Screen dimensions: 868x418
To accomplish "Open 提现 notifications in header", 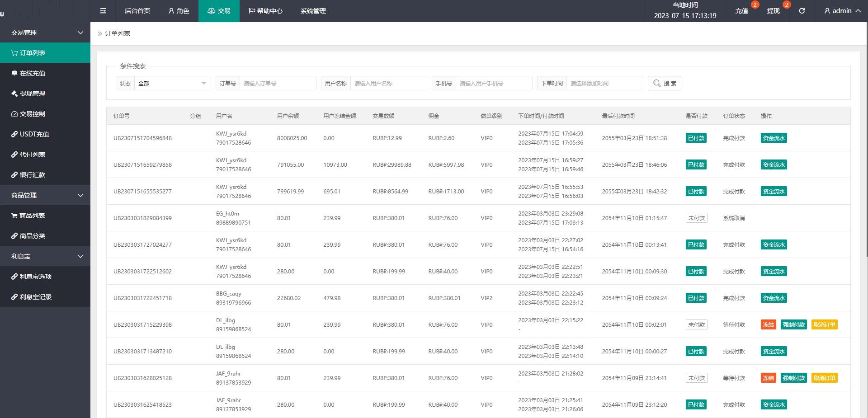I will [x=773, y=11].
